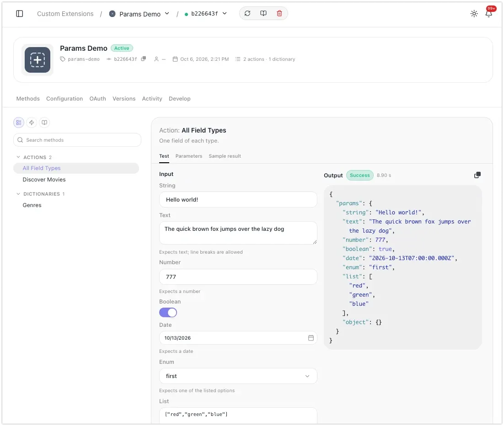Copy the version hash b226643f icon
This screenshot has height=426, width=504.
point(143,59)
